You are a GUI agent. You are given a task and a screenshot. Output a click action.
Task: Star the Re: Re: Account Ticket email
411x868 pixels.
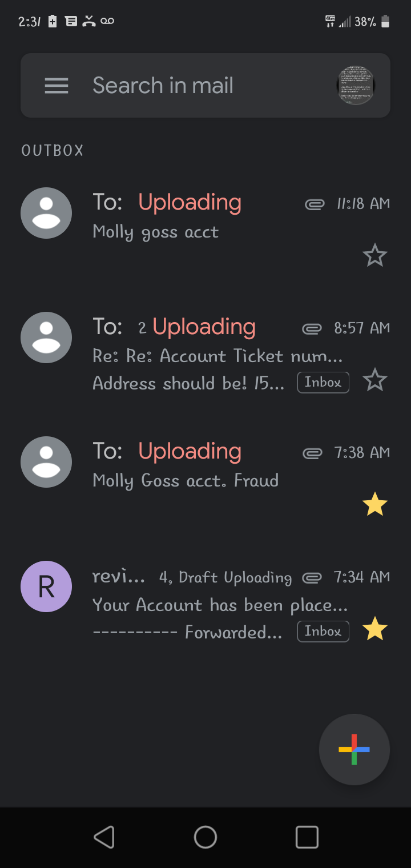(x=375, y=380)
